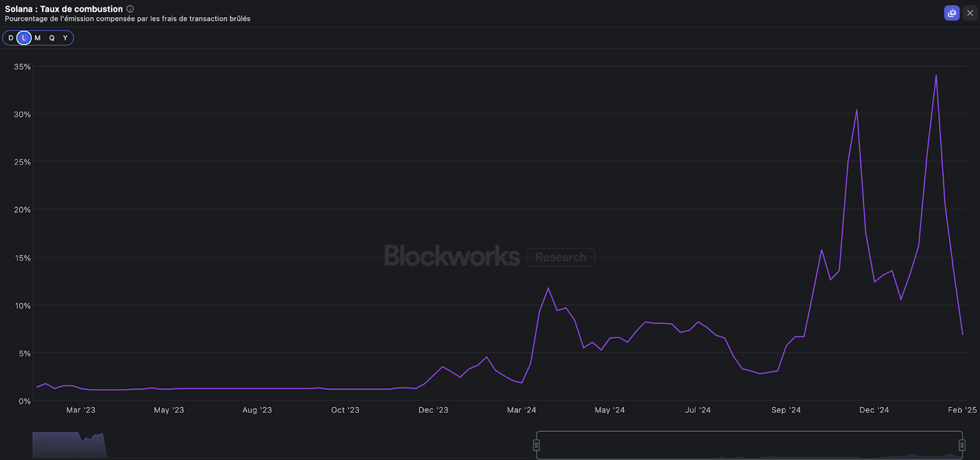Click the '0%' y-axis label

pos(24,401)
